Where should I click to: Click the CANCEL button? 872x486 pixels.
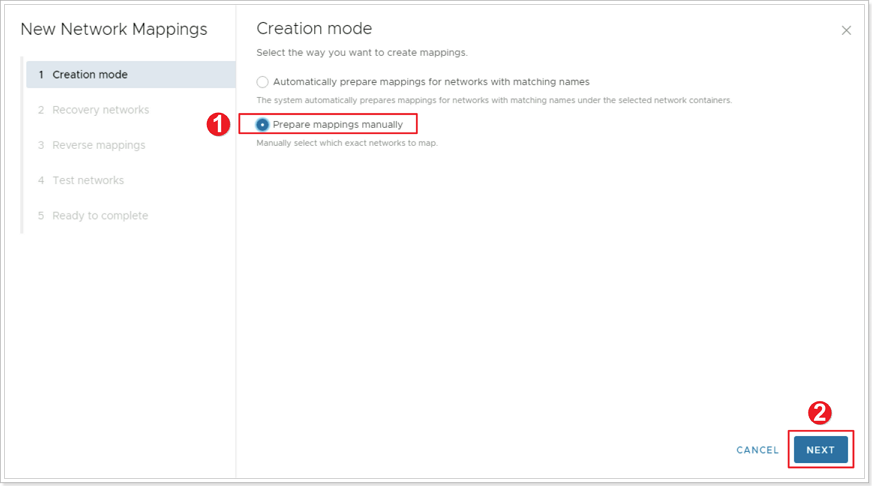(757, 450)
